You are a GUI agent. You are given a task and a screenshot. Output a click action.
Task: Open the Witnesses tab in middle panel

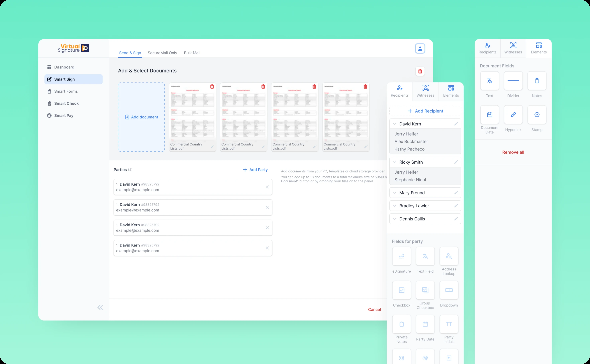(425, 91)
